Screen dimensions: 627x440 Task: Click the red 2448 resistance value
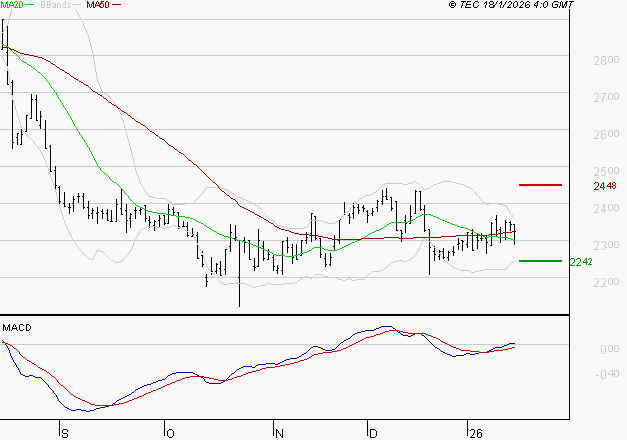point(605,186)
